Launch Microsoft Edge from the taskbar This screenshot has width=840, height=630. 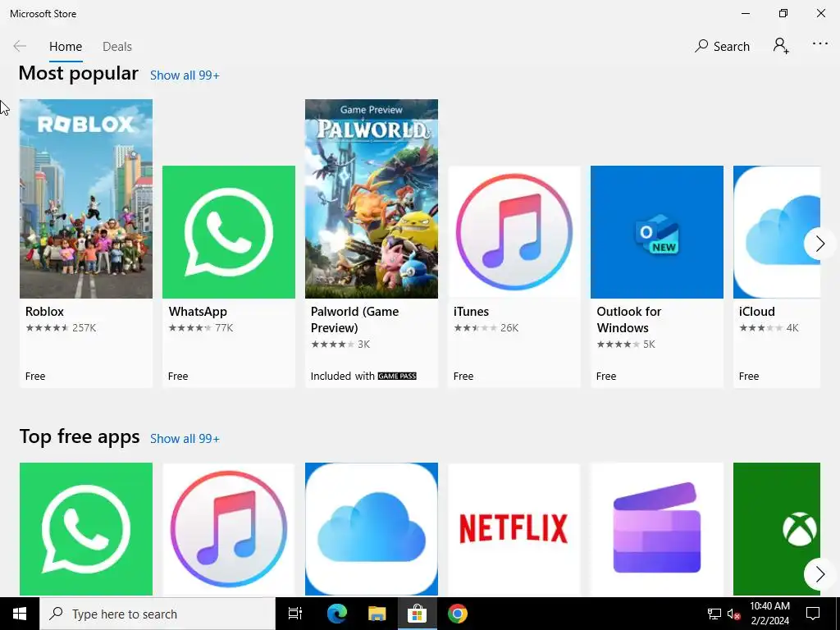(337, 614)
